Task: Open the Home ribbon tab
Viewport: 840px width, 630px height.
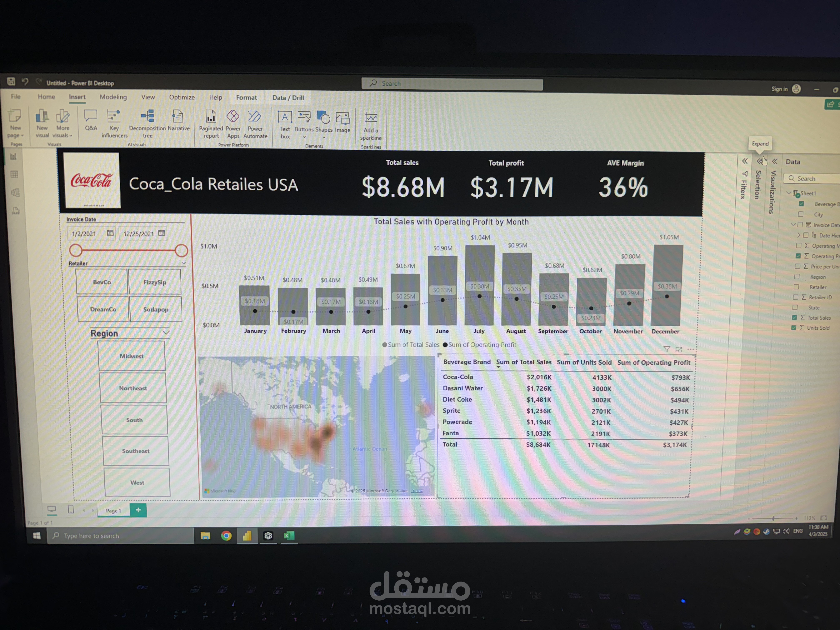Action: click(46, 96)
